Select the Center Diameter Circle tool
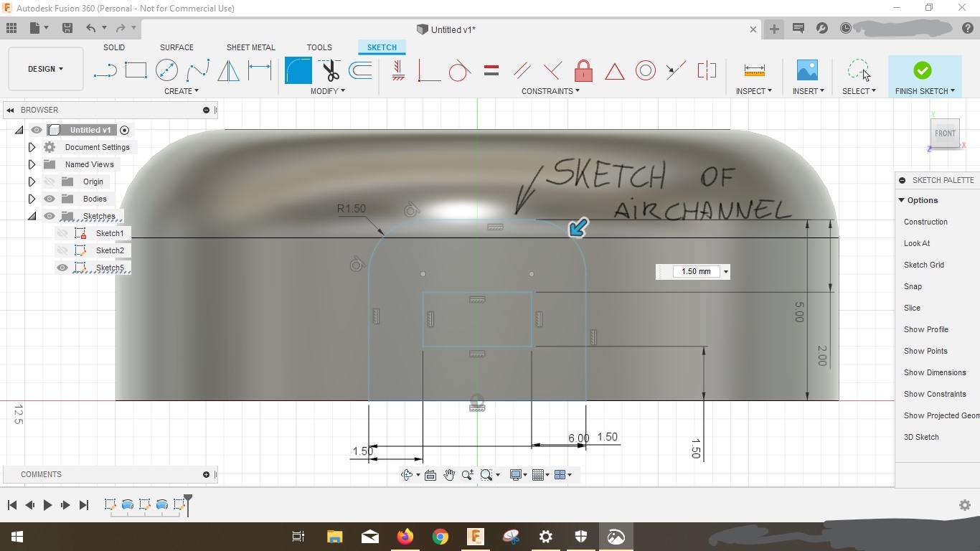Image resolution: width=980 pixels, height=551 pixels. [x=166, y=70]
